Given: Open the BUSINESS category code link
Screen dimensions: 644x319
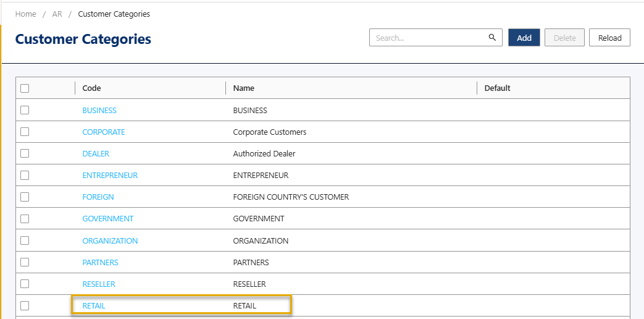Looking at the screenshot, I should [99, 110].
